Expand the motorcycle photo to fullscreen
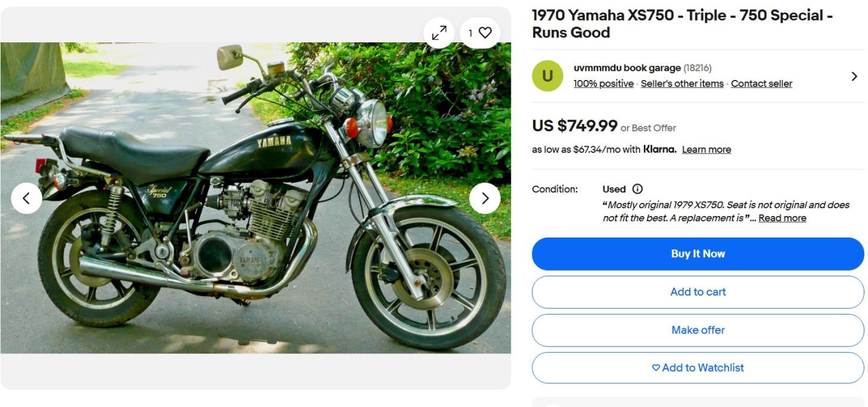Image resolution: width=868 pixels, height=407 pixels. (439, 33)
